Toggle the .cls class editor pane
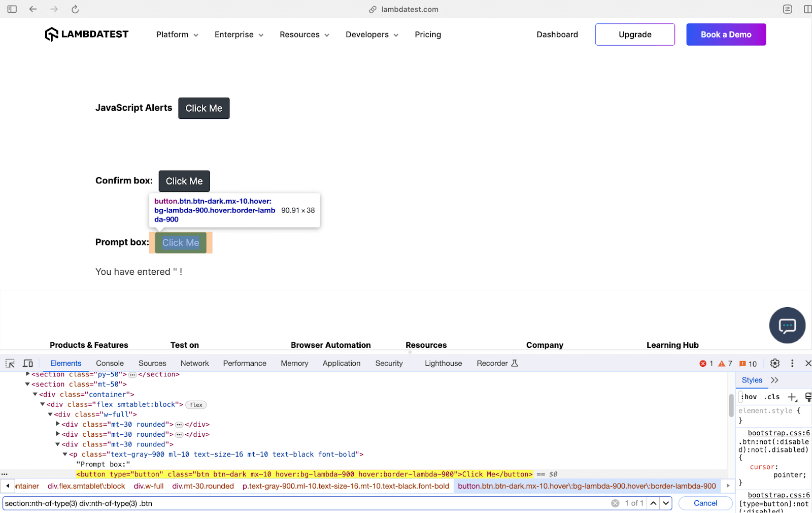The width and height of the screenshot is (812, 513). [771, 397]
